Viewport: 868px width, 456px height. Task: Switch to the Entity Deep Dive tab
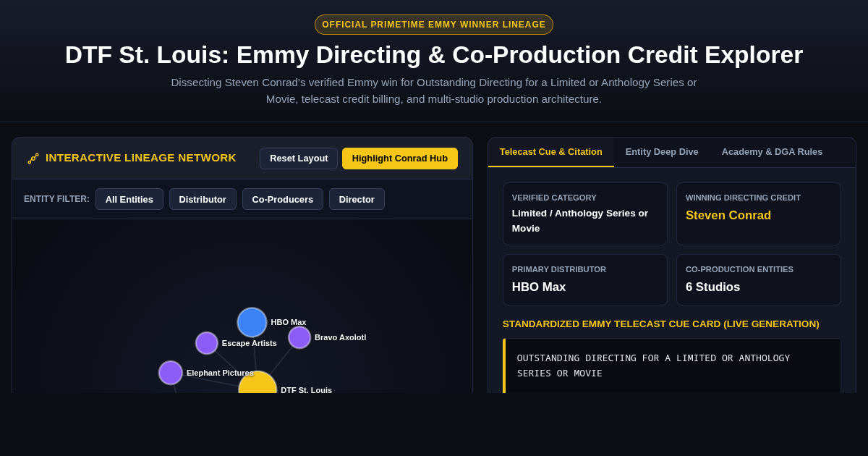pyautogui.click(x=662, y=152)
